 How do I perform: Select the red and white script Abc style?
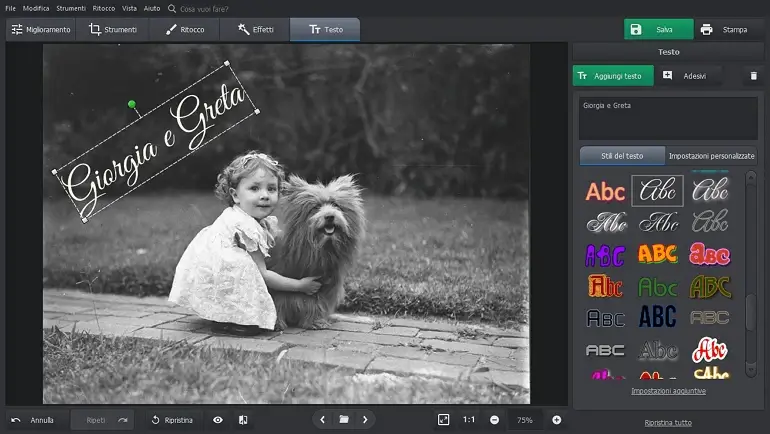pyautogui.click(x=710, y=350)
